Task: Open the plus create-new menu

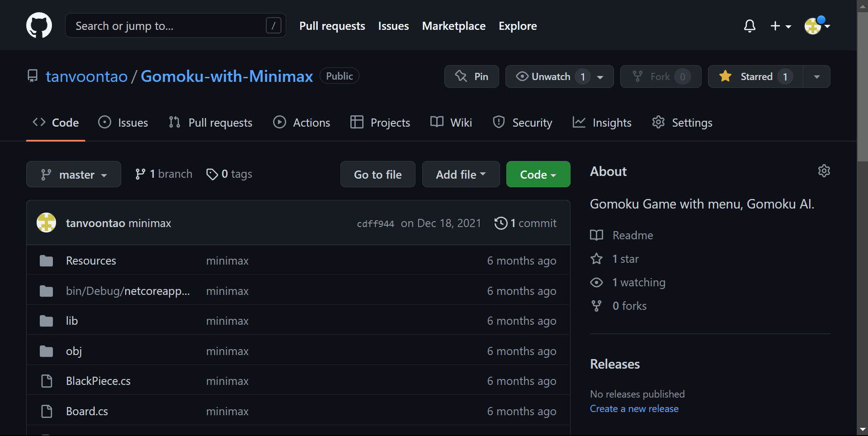Action: [x=781, y=26]
